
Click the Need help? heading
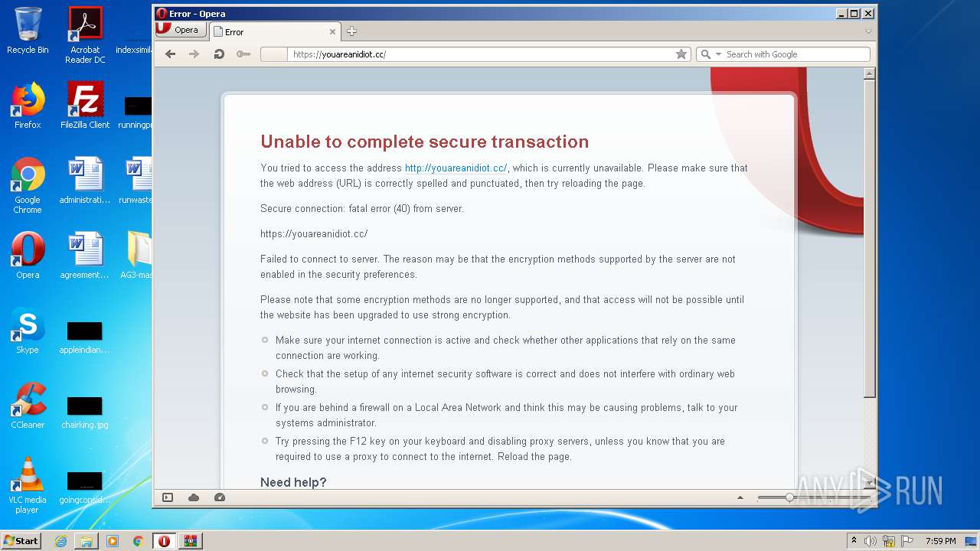point(293,482)
